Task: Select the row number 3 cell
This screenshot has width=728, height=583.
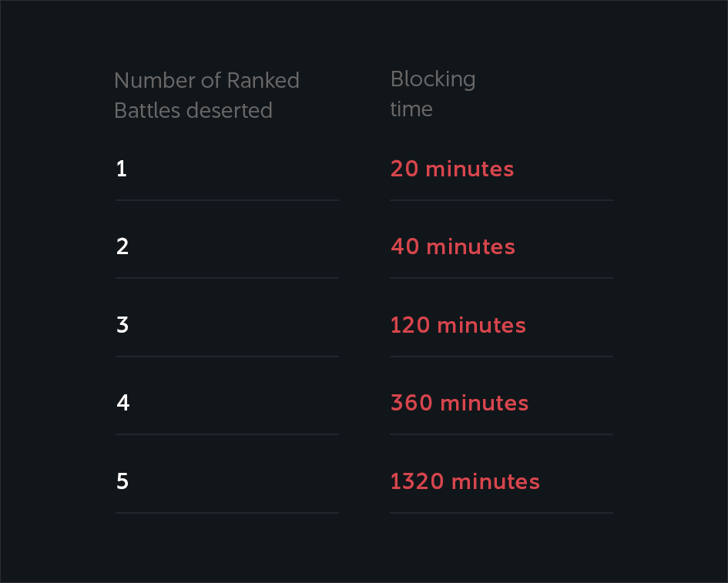Action: 122,325
